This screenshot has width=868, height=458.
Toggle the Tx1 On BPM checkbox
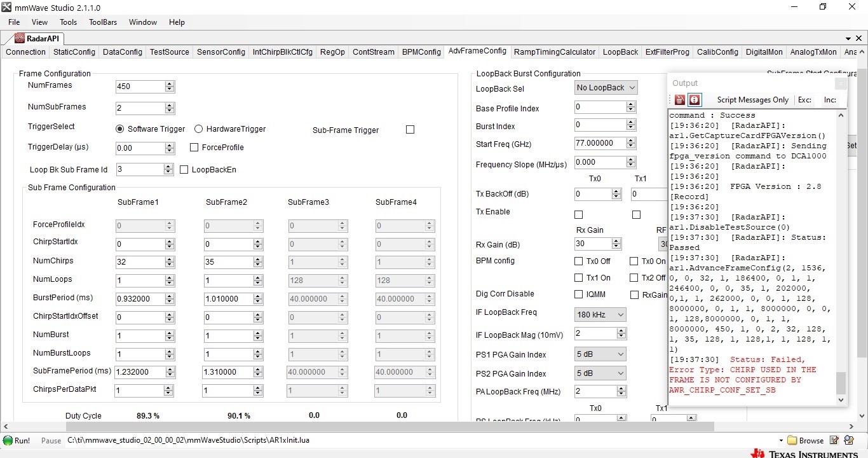pos(578,278)
